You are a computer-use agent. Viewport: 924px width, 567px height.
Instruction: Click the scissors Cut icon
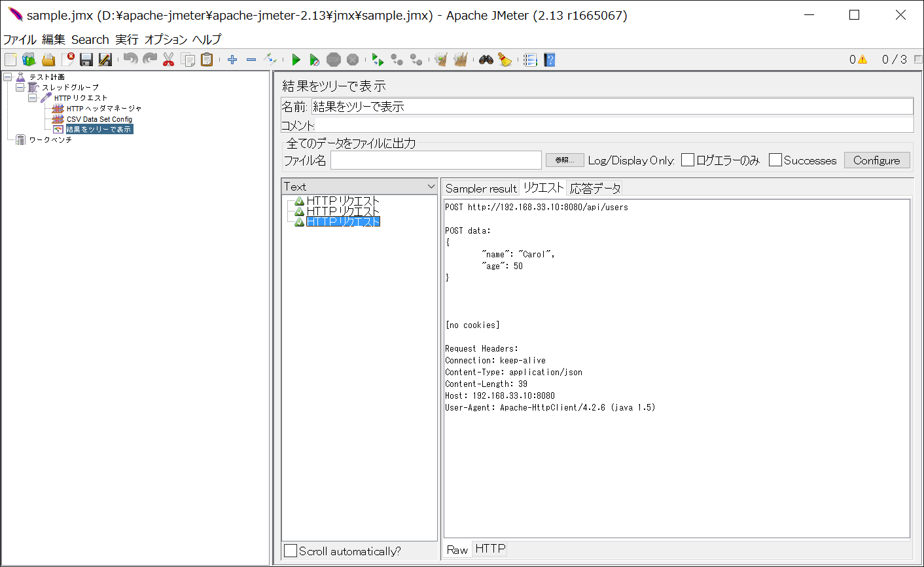(169, 60)
